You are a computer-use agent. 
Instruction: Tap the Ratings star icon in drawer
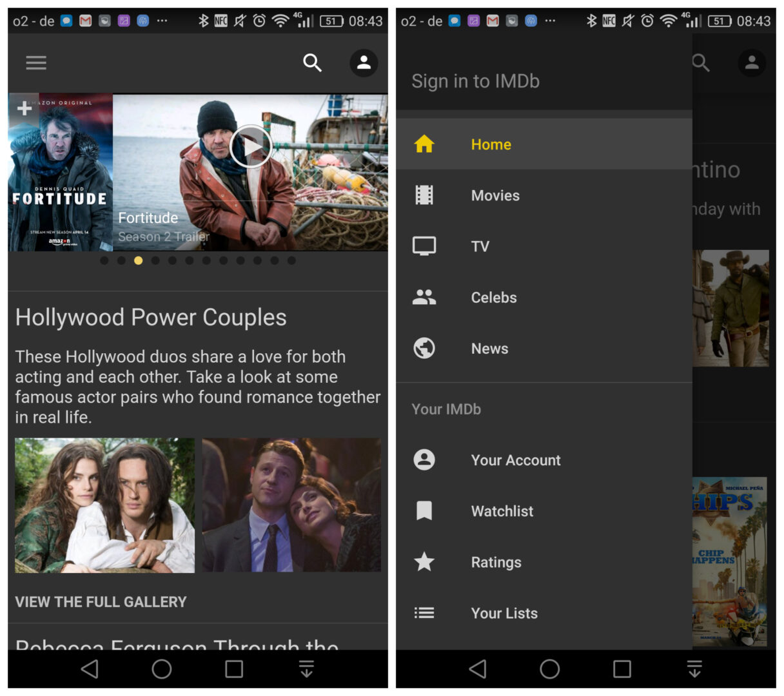pos(424,562)
